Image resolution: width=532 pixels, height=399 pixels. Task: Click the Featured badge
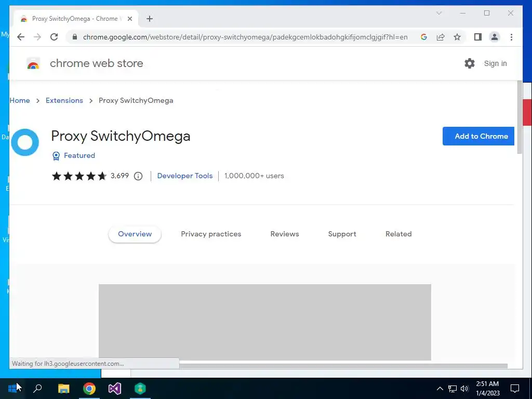click(74, 155)
